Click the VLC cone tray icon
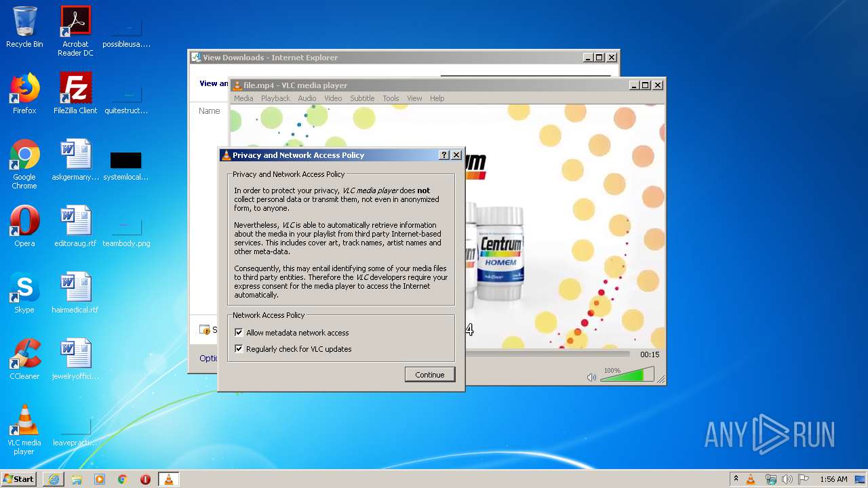Image resolution: width=868 pixels, height=488 pixels. coord(751,479)
